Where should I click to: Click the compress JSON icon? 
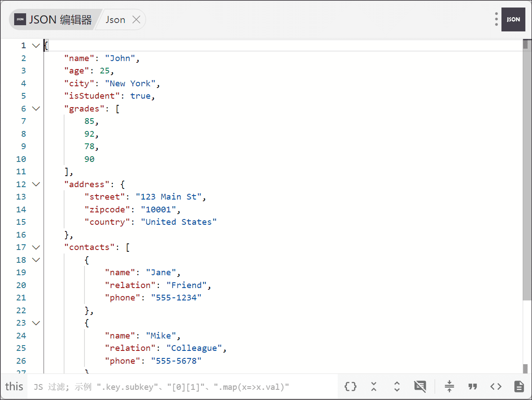click(x=449, y=386)
